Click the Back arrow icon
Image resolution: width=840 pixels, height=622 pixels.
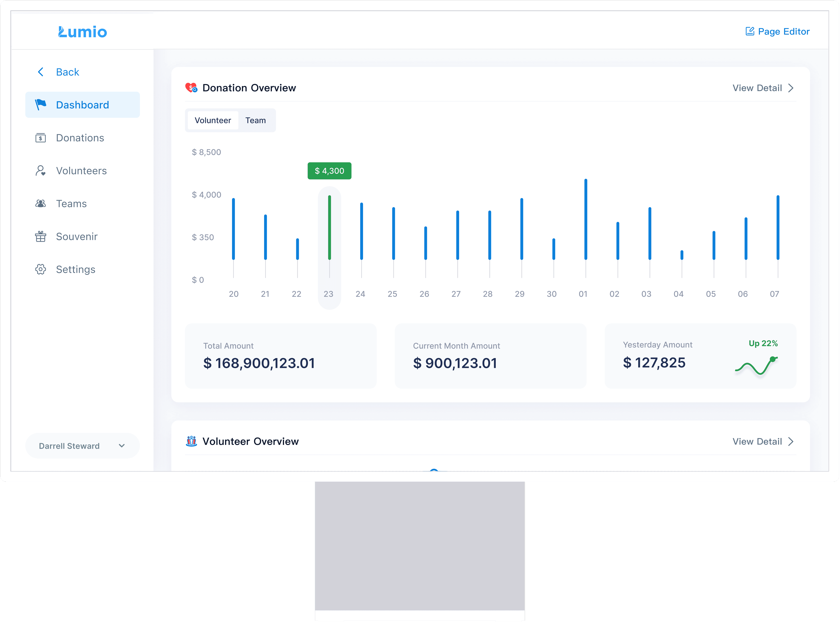pyautogui.click(x=41, y=72)
